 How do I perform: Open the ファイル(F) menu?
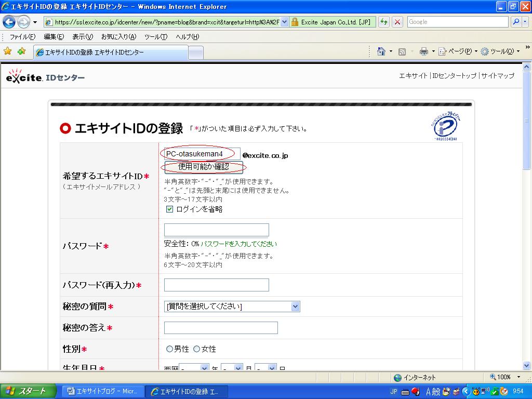[x=22, y=37]
